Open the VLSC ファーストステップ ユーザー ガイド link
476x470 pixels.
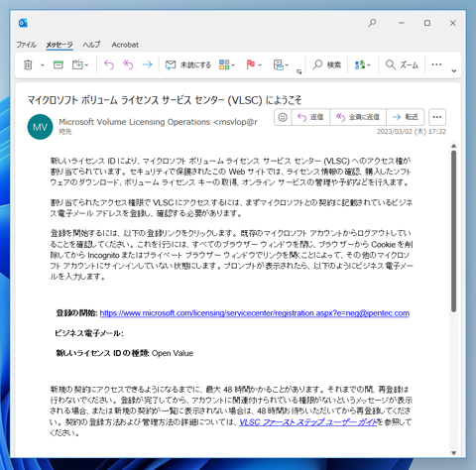click(x=308, y=422)
